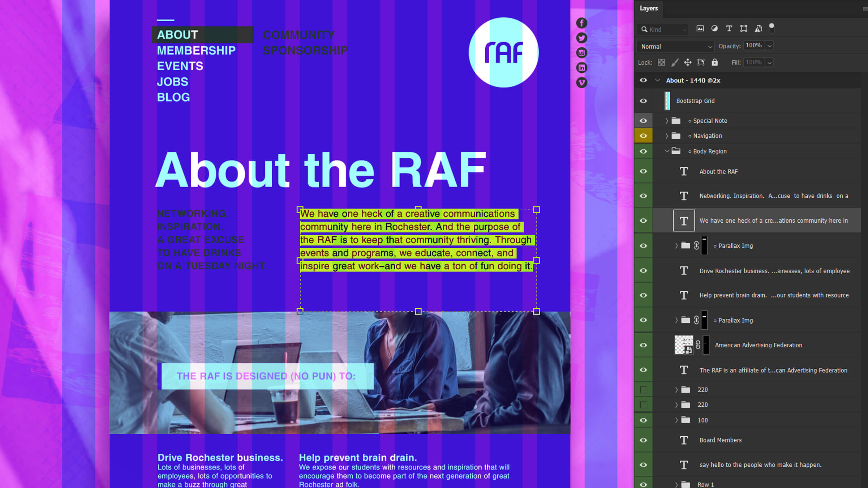The width and height of the screenshot is (868, 488).
Task: Expand the 100 group
Action: [676, 420]
